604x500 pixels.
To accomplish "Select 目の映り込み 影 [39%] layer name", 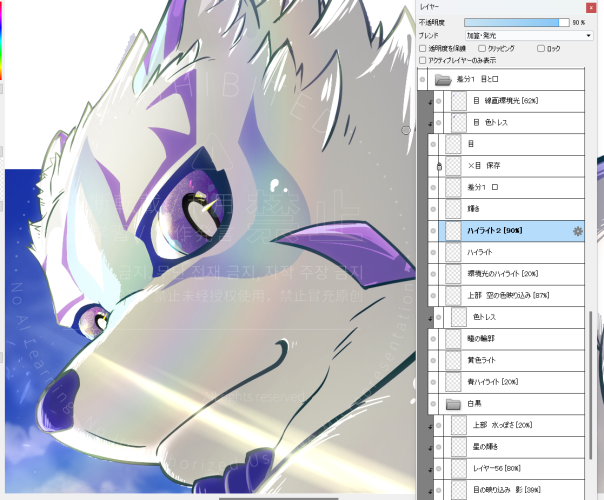I will pos(507,490).
